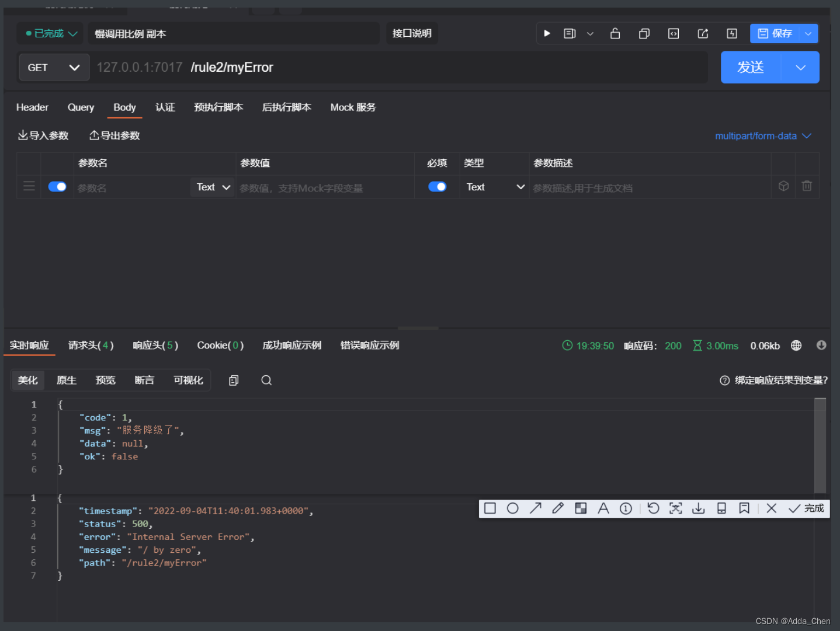Click the 参数值 value input field
The height and width of the screenshot is (631, 840).
pyautogui.click(x=325, y=187)
